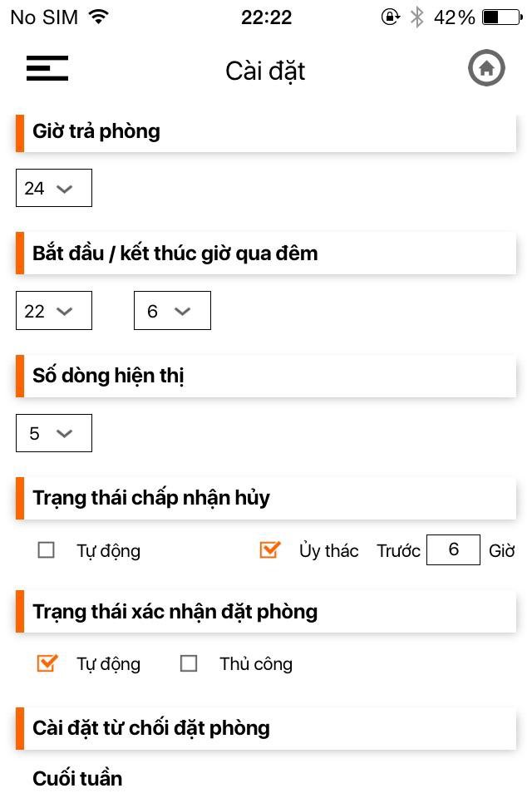Expand the display rows dropdown showing 5

[54, 433]
